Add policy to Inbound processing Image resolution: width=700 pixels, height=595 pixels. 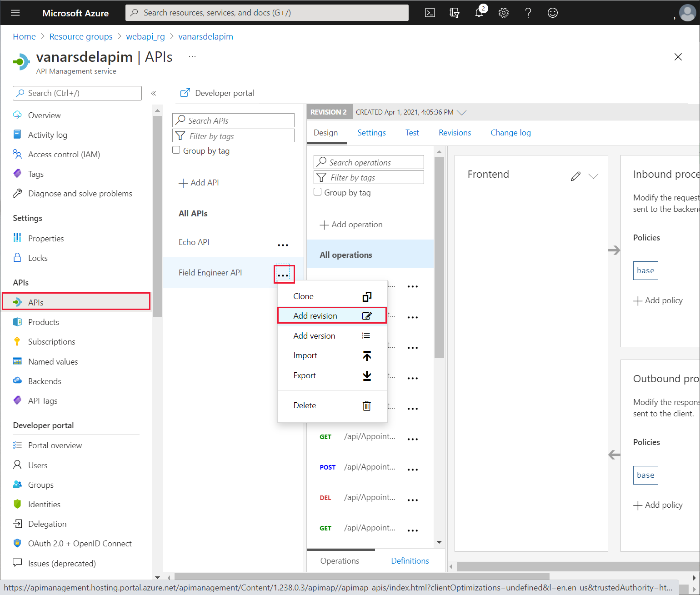tap(658, 300)
